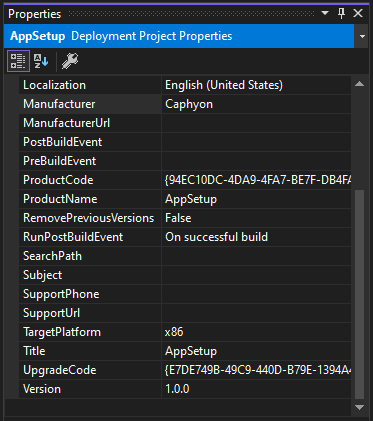Click the SupportPhone value field
This screenshot has width=373, height=421.
256,294
